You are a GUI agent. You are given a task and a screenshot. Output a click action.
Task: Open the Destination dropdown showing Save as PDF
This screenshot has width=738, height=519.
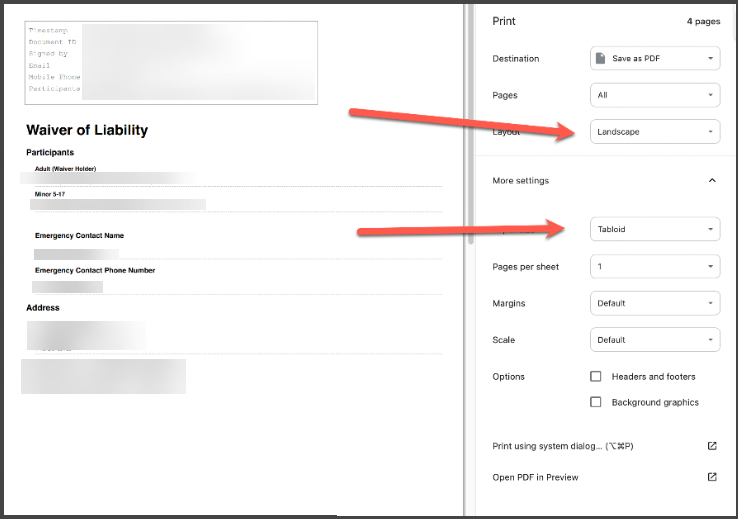pyautogui.click(x=655, y=59)
